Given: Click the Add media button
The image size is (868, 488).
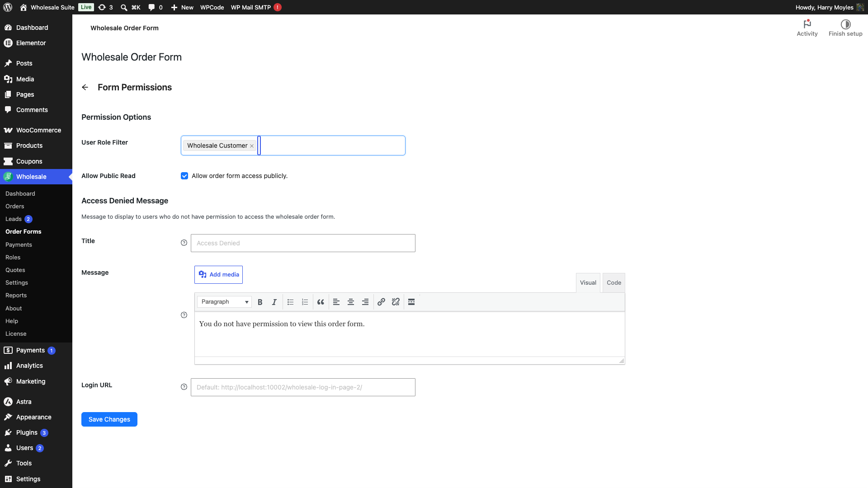Looking at the screenshot, I should click(218, 275).
